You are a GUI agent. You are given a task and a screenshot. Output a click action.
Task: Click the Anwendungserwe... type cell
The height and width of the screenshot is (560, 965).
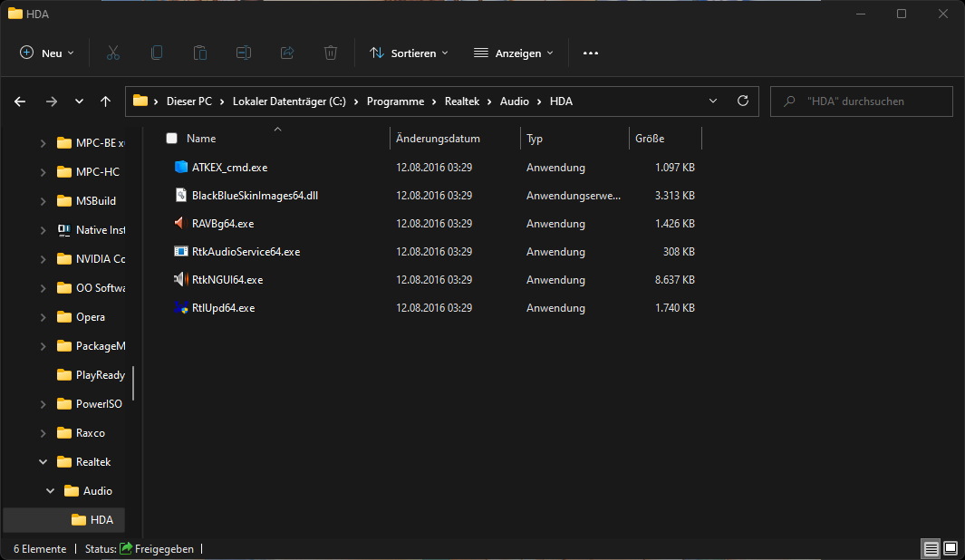[573, 195]
